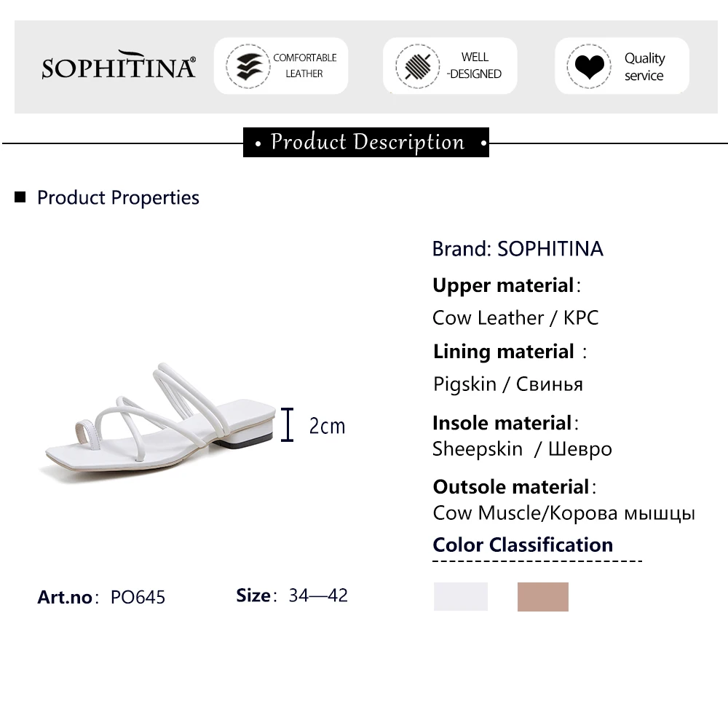
Task: Click the Upper material label
Action: click(503, 285)
